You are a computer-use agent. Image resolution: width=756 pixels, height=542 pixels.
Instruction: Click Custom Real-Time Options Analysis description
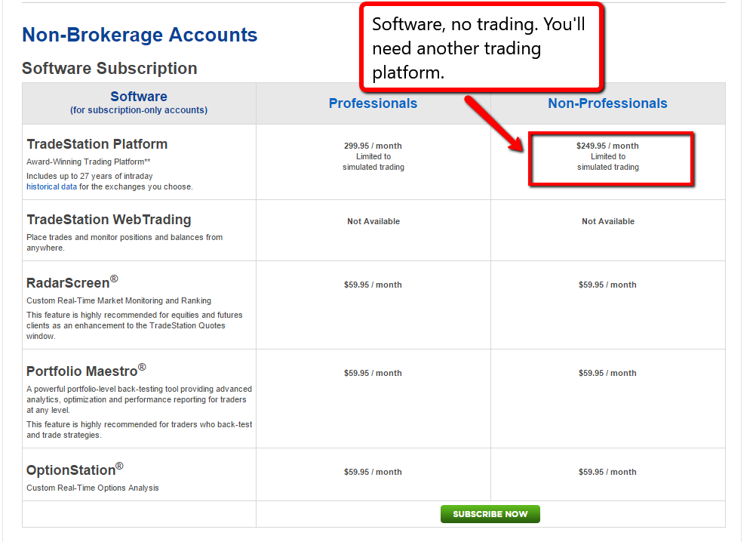[93, 488]
